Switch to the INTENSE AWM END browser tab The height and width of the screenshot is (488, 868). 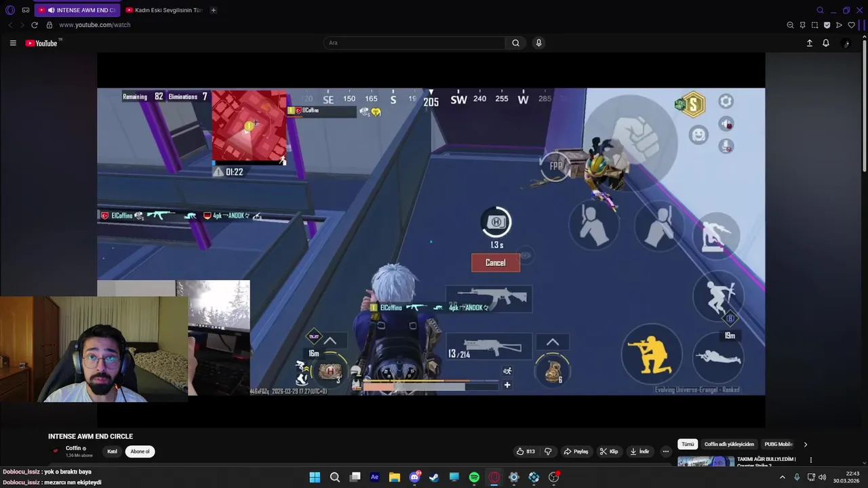(76, 10)
